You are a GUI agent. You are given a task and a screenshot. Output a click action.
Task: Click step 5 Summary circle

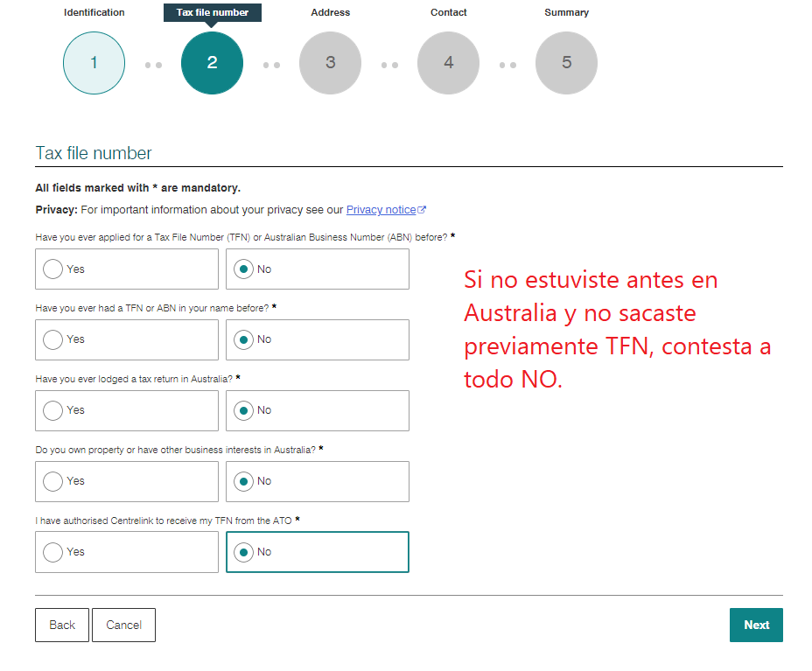(566, 63)
